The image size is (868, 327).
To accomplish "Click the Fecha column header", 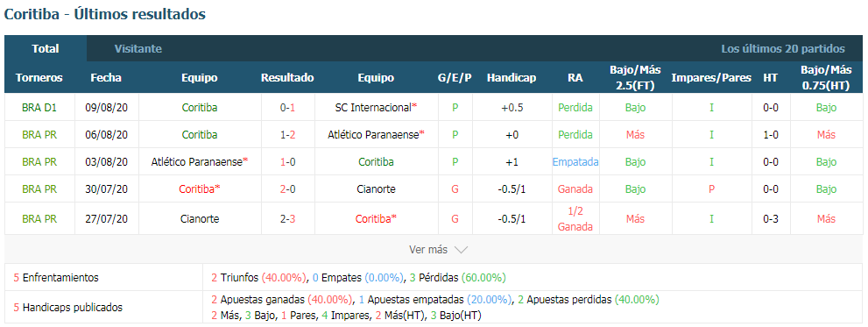I will 106,78.
